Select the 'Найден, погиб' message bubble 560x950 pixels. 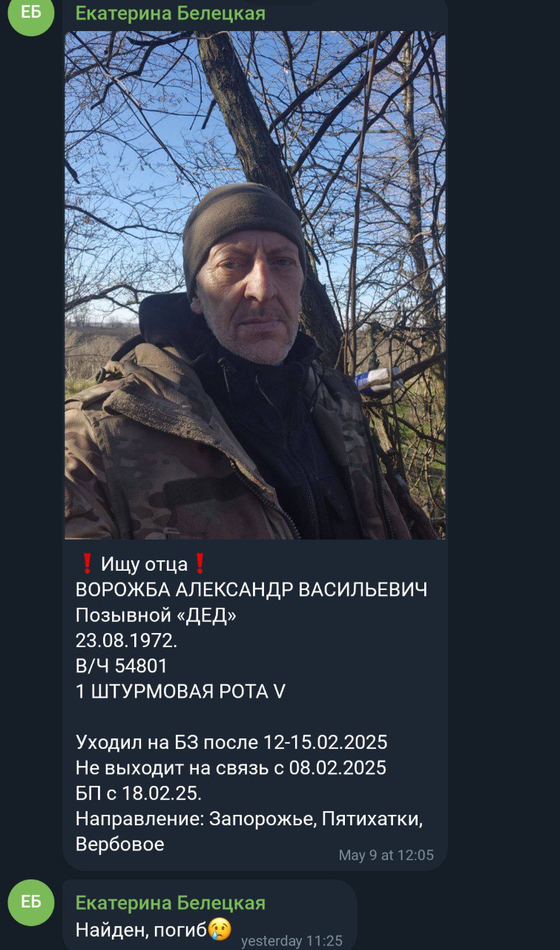click(209, 915)
